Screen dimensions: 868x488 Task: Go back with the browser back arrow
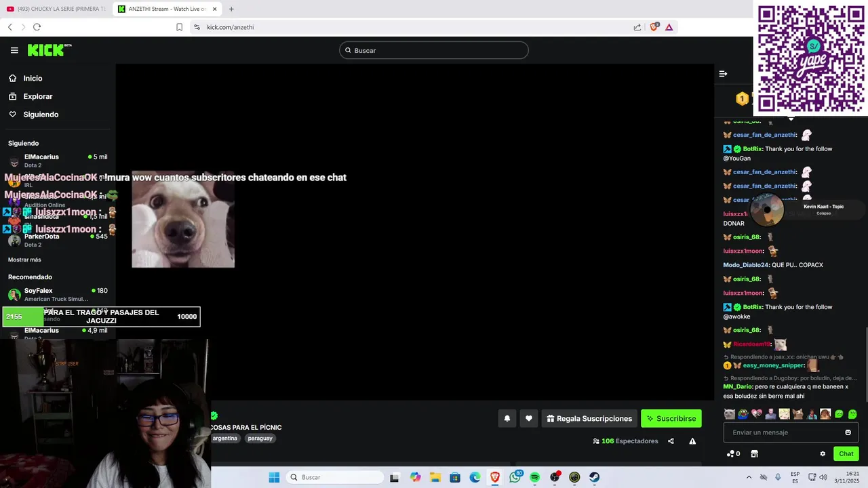click(10, 27)
